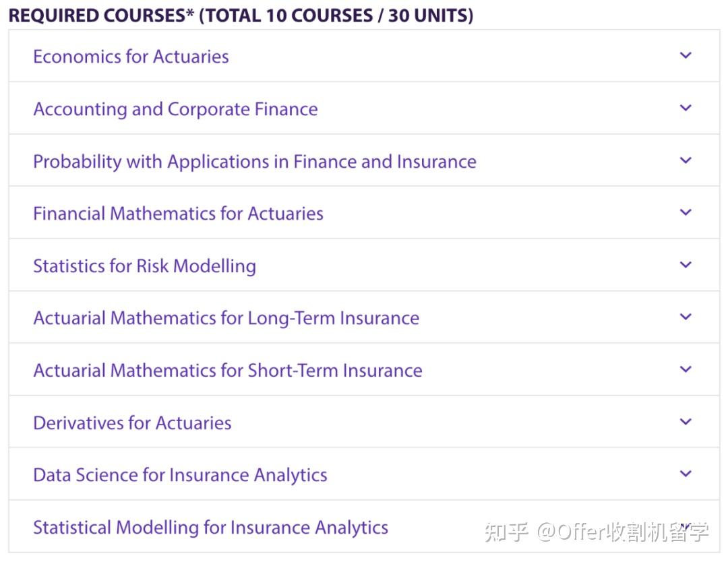Open Financial Mathematics for Actuaries link

tap(178, 214)
